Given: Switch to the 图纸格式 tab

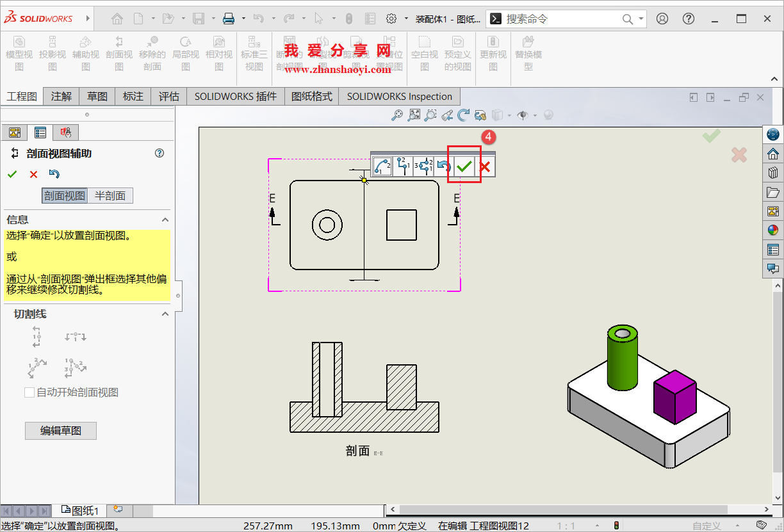Looking at the screenshot, I should click(312, 97).
